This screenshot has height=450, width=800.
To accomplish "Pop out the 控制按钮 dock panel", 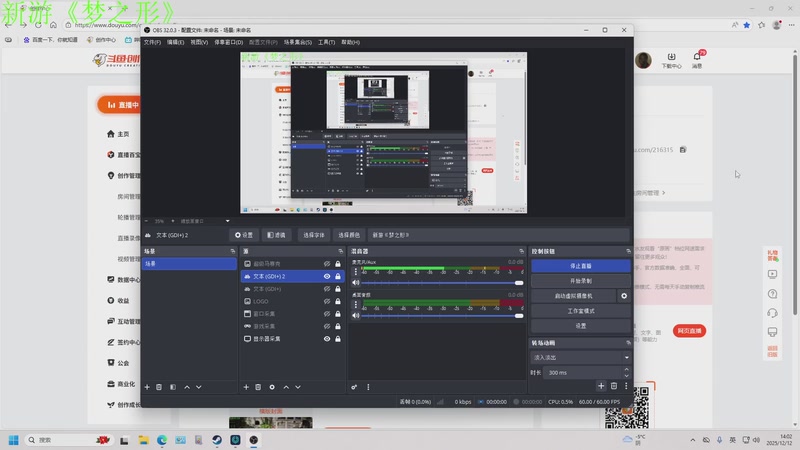I will [x=628, y=251].
